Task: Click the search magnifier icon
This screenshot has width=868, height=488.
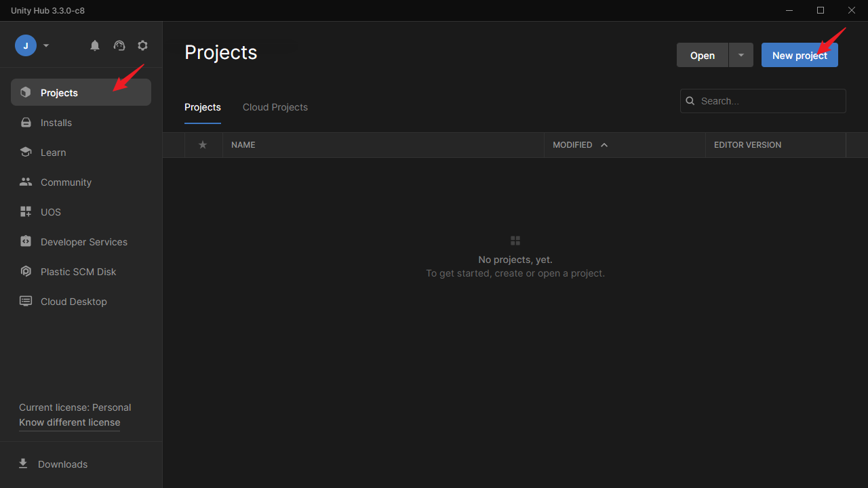Action: click(690, 101)
